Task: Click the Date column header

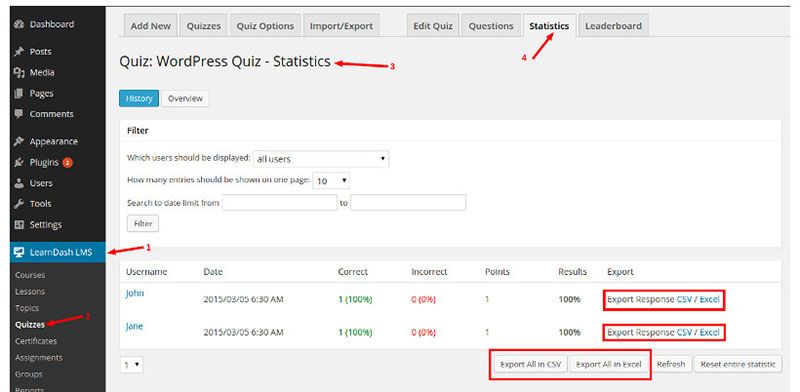Action: [213, 272]
